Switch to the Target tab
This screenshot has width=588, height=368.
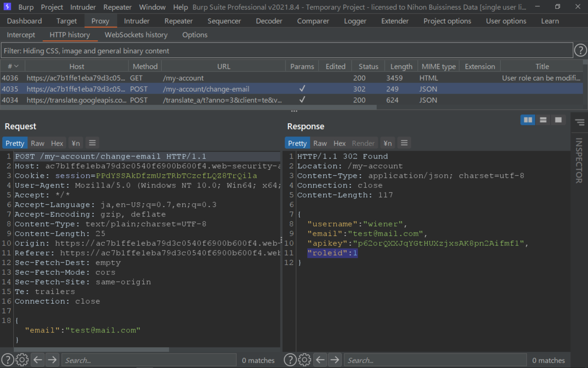tap(67, 21)
